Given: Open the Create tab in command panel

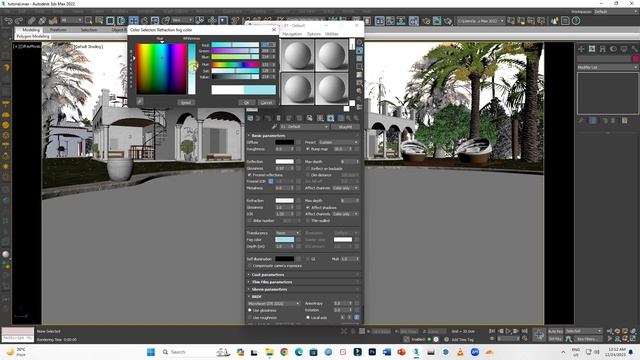Looking at the screenshot, I should [x=581, y=49].
